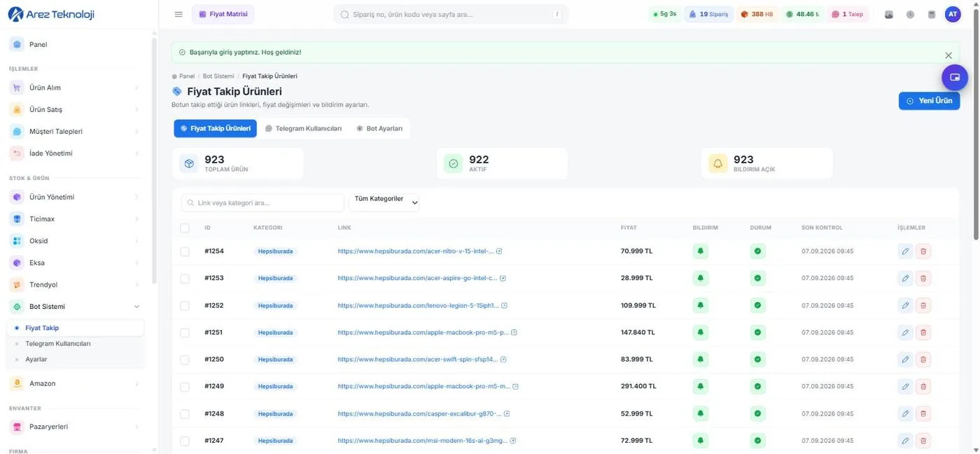Tick the checkbox for row #1249
This screenshot has height=454, width=980.
coord(185,386)
